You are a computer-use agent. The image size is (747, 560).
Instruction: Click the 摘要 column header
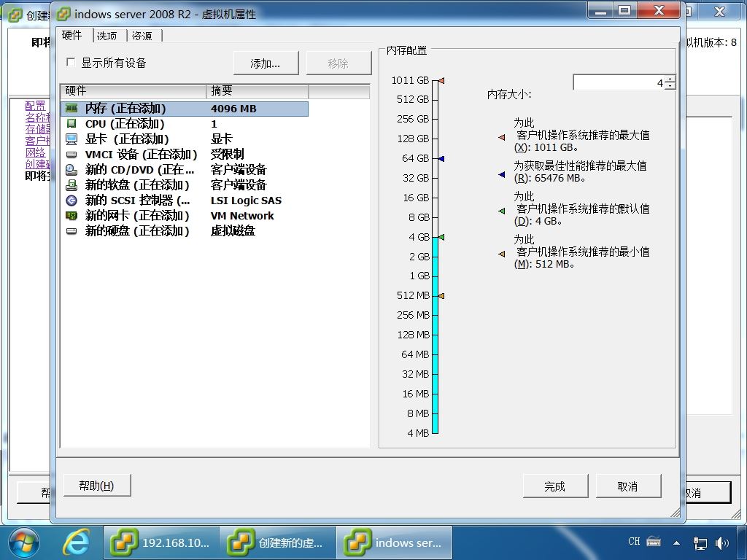[258, 90]
